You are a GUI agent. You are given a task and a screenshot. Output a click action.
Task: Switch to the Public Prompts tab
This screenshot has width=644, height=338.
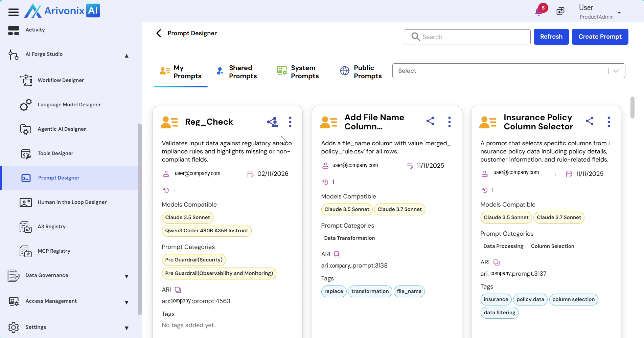[x=361, y=72]
